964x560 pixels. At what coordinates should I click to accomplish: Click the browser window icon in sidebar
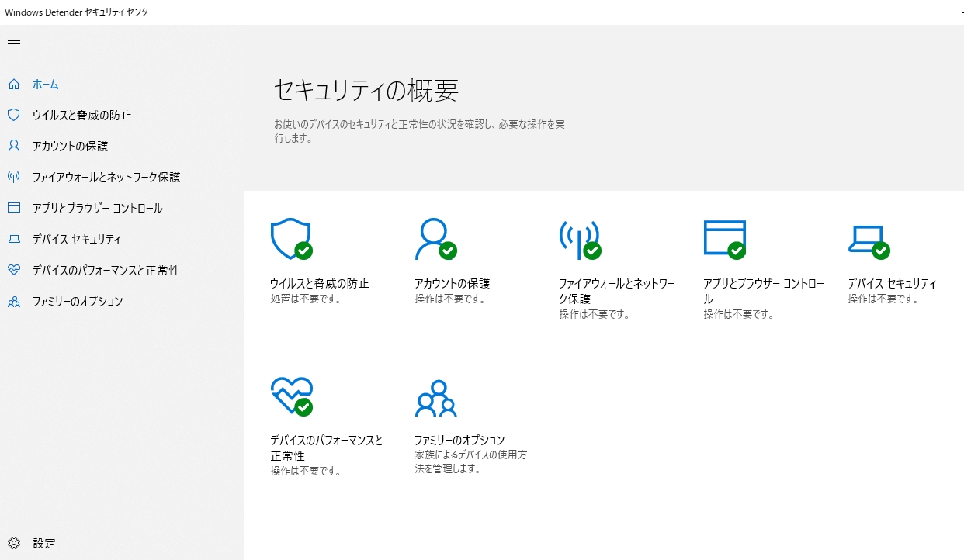pos(13,208)
